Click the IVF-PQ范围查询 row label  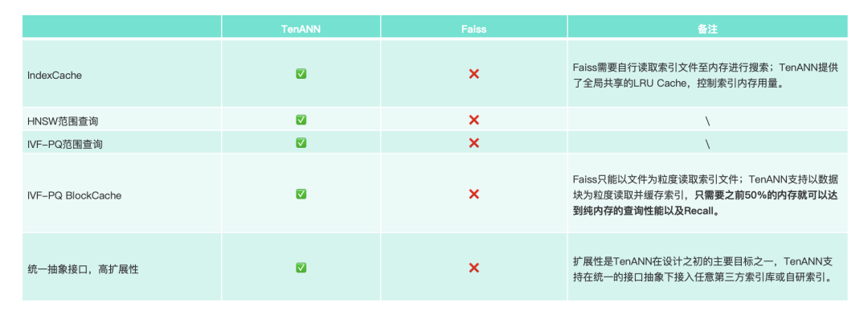point(66,144)
